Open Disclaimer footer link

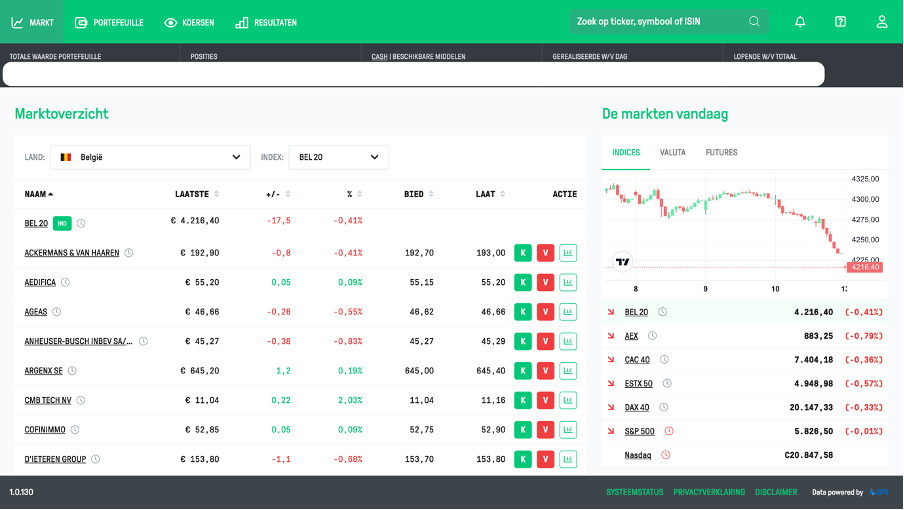coord(776,492)
